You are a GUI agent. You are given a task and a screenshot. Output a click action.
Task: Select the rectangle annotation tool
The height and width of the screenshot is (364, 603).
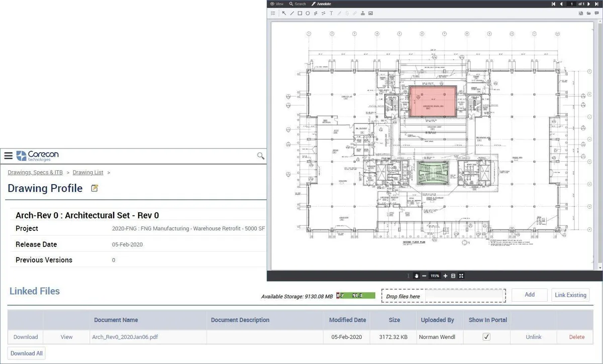pos(300,13)
